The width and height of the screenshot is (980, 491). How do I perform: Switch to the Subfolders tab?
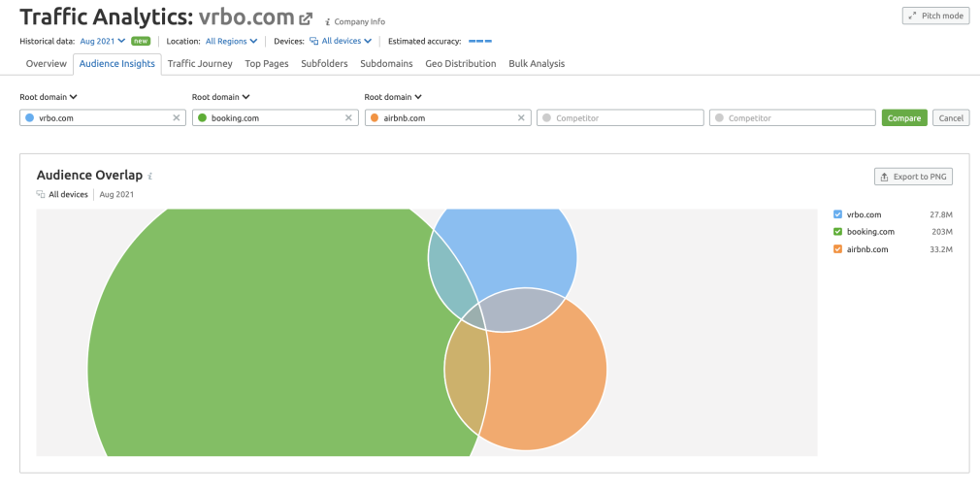pos(324,64)
